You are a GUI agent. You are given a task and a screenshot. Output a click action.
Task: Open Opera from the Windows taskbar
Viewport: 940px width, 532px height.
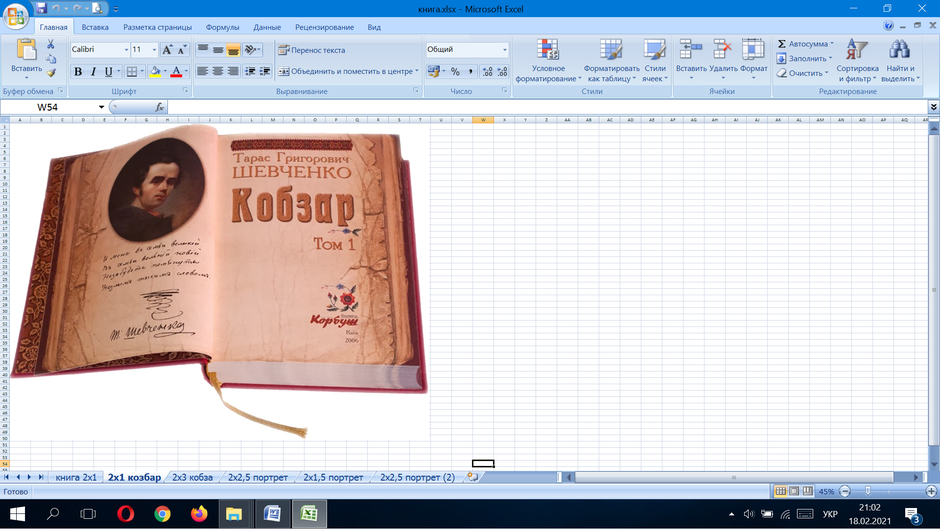click(x=125, y=514)
